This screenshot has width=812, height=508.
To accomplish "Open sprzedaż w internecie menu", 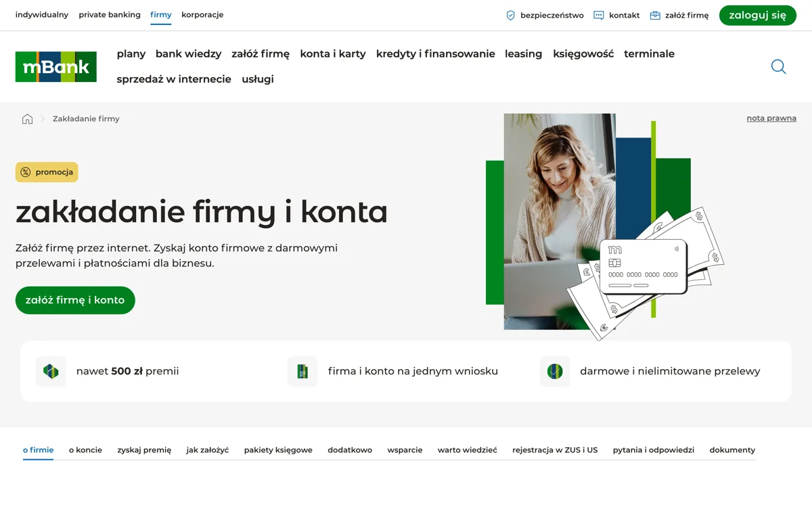I will (174, 79).
